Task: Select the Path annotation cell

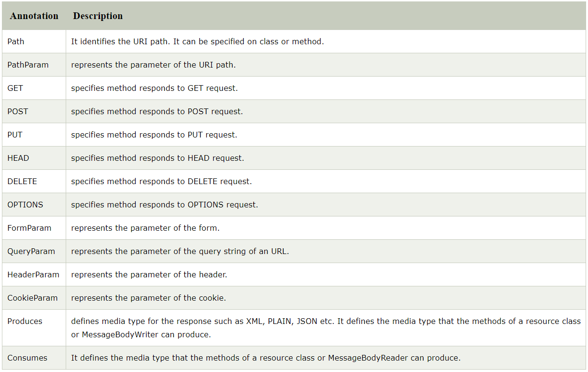Action: [16, 41]
